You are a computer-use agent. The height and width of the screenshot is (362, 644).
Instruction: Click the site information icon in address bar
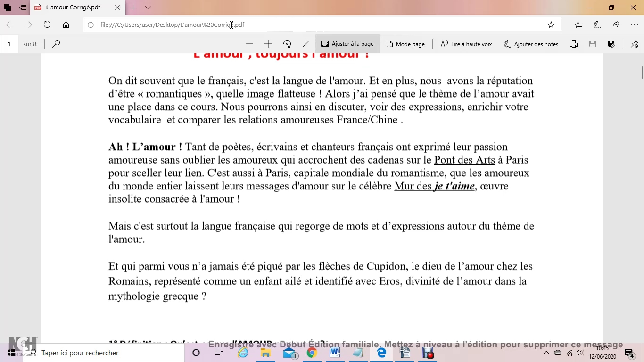tap(91, 25)
